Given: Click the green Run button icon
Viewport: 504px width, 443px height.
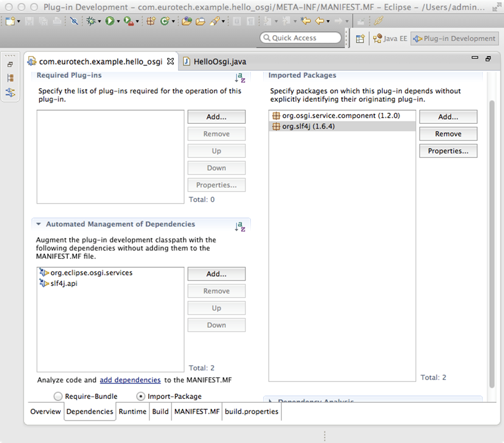Looking at the screenshot, I should [110, 21].
